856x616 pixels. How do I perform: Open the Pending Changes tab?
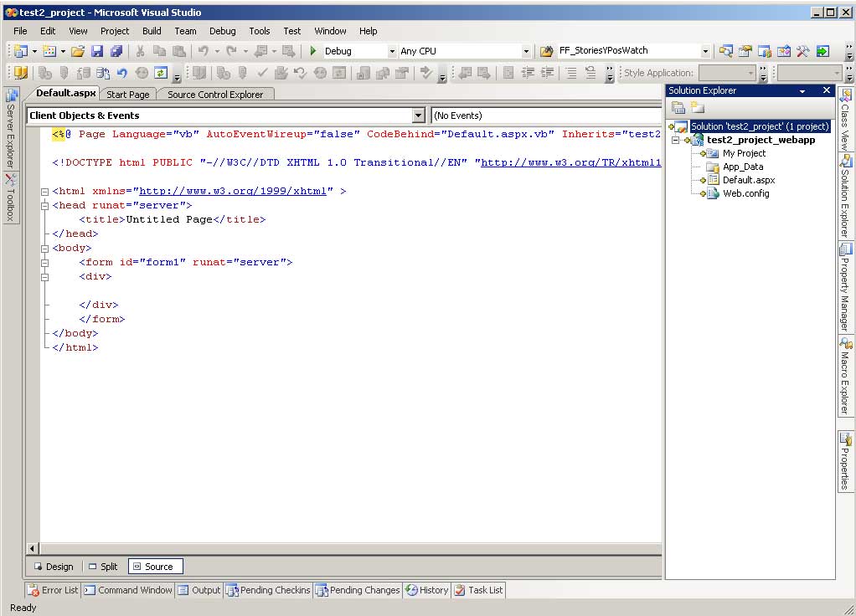(358, 590)
